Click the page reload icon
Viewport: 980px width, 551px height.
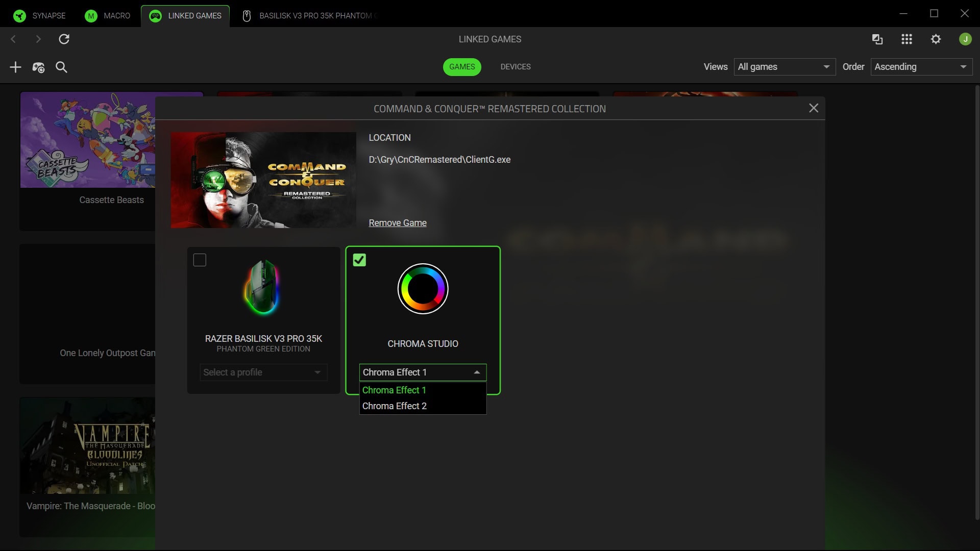pos(64,39)
